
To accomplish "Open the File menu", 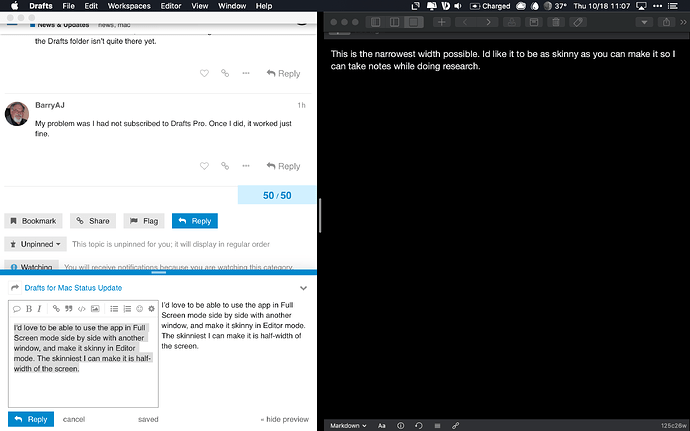I will coord(68,6).
